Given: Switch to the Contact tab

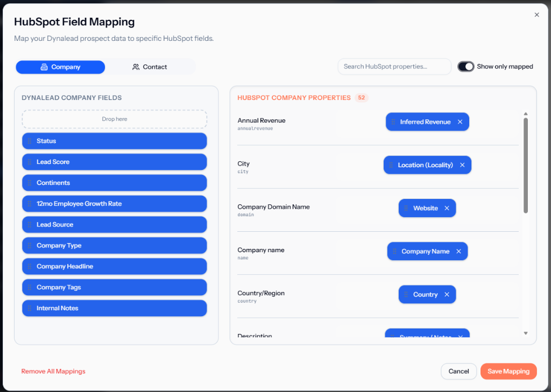Looking at the screenshot, I should 150,67.
